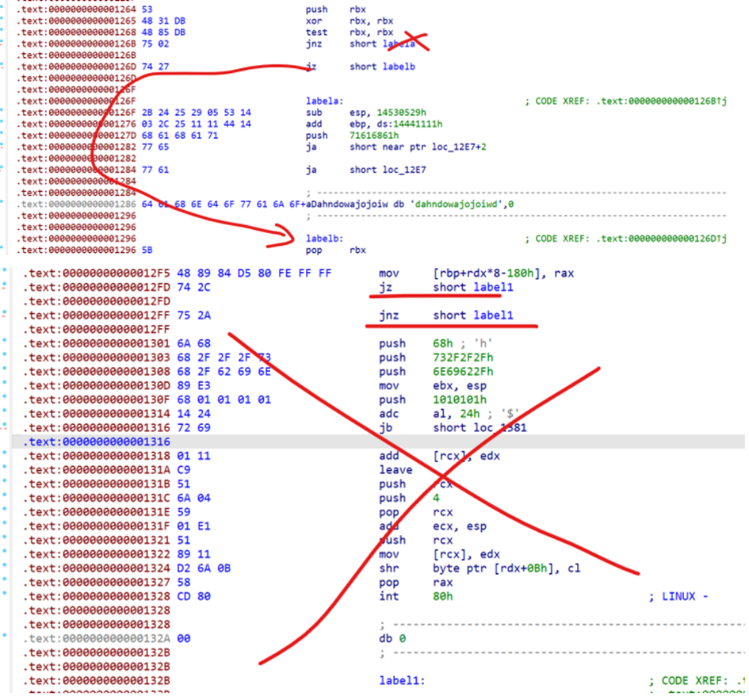The image size is (749, 700).
Task: Click the string 'dahndowajojoiwd'
Action: click(x=459, y=204)
